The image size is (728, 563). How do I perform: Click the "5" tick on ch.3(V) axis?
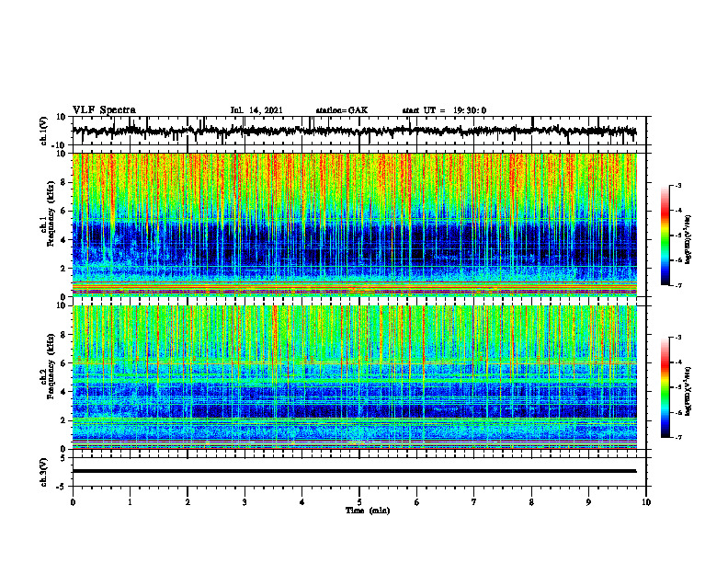tap(64, 458)
